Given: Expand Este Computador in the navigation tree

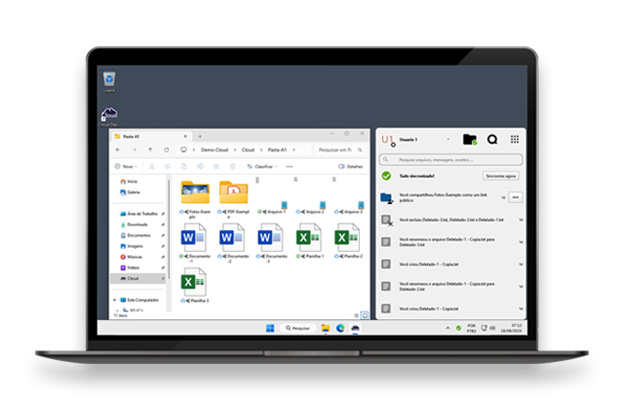Looking at the screenshot, I should tap(116, 299).
